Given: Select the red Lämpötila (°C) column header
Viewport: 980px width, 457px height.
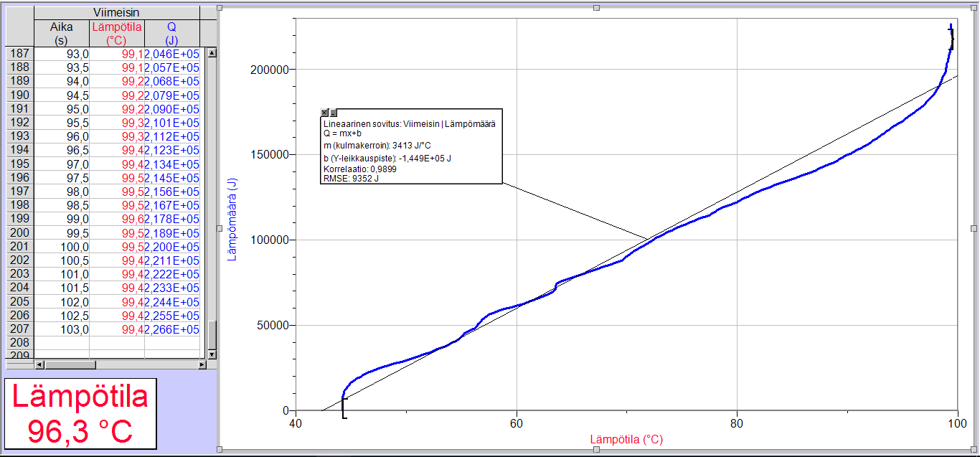Looking at the screenshot, I should click(116, 33).
